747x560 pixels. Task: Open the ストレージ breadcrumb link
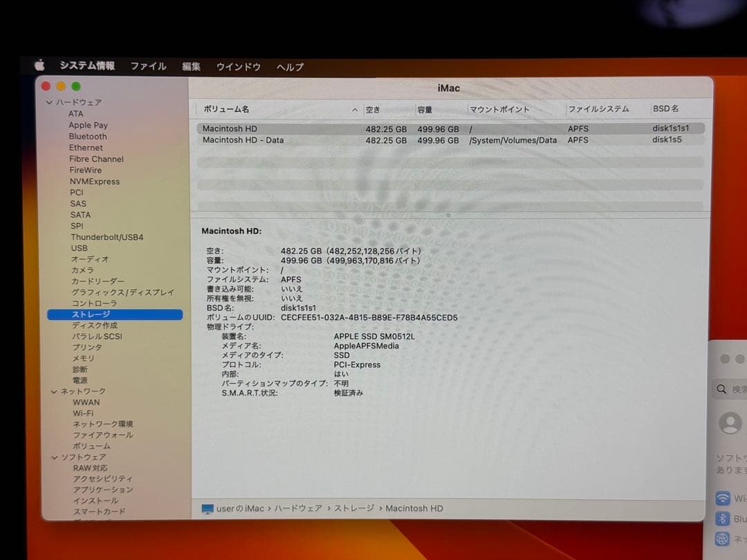click(x=353, y=508)
